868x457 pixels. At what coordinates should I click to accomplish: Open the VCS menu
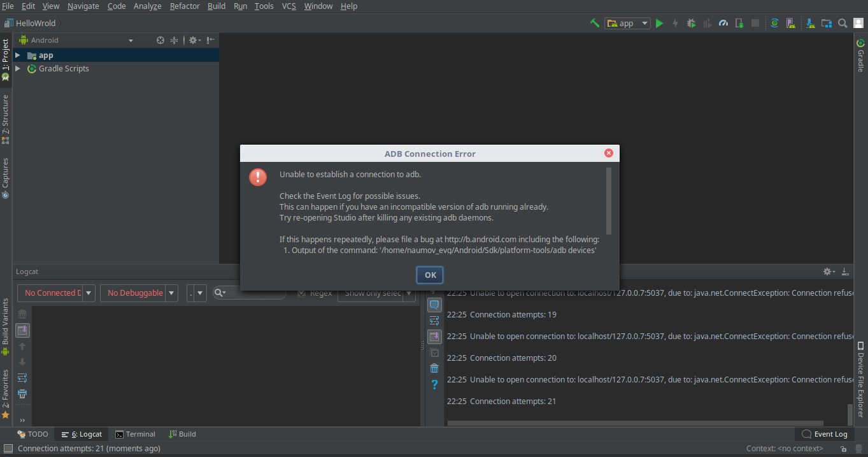[289, 6]
